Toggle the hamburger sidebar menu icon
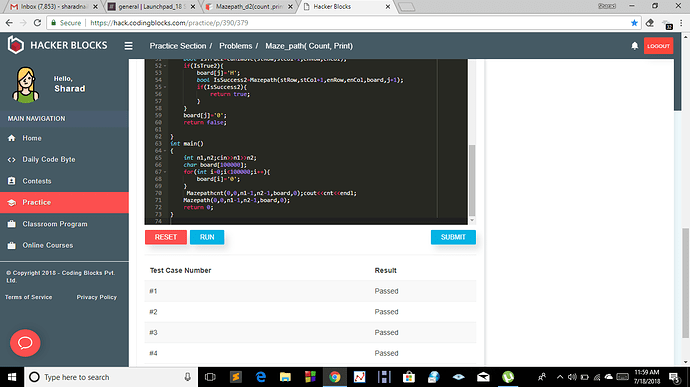 click(128, 46)
